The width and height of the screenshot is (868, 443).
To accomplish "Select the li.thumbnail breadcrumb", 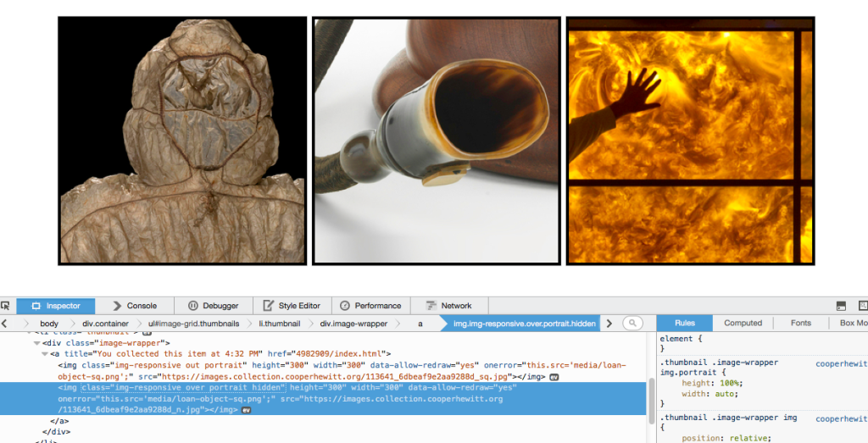I will tap(280, 324).
